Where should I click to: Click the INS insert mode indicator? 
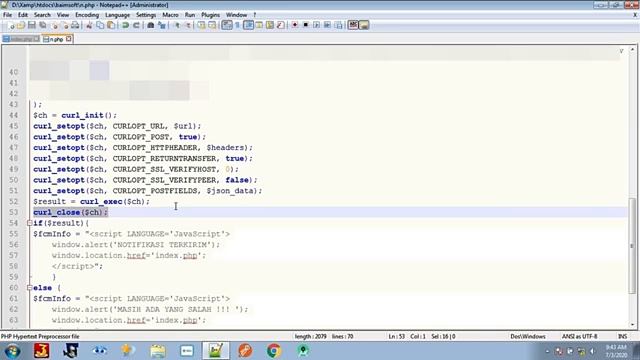tap(622, 336)
